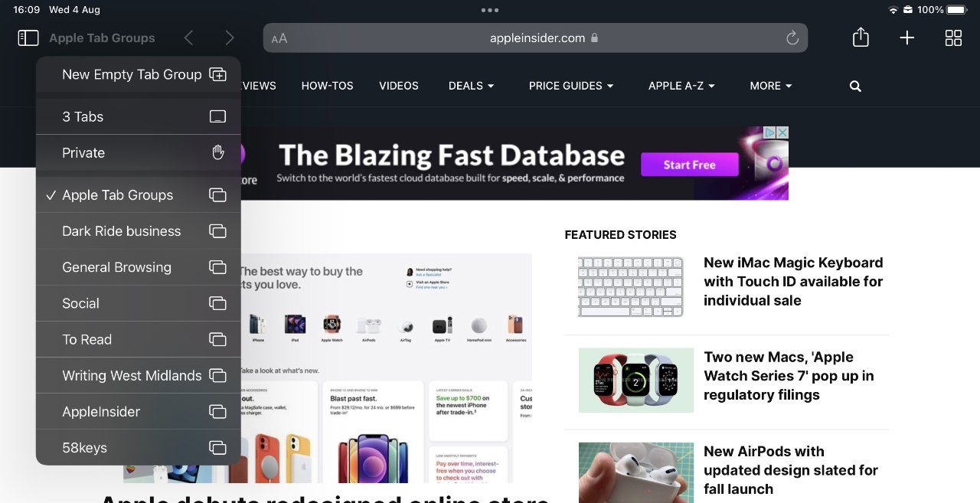Choose New Empty Tab Group

point(138,74)
